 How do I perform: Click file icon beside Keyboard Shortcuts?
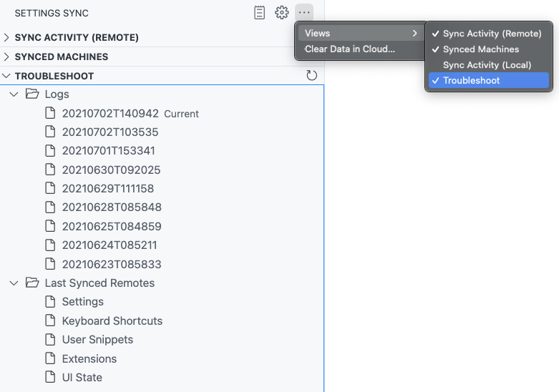coord(50,320)
